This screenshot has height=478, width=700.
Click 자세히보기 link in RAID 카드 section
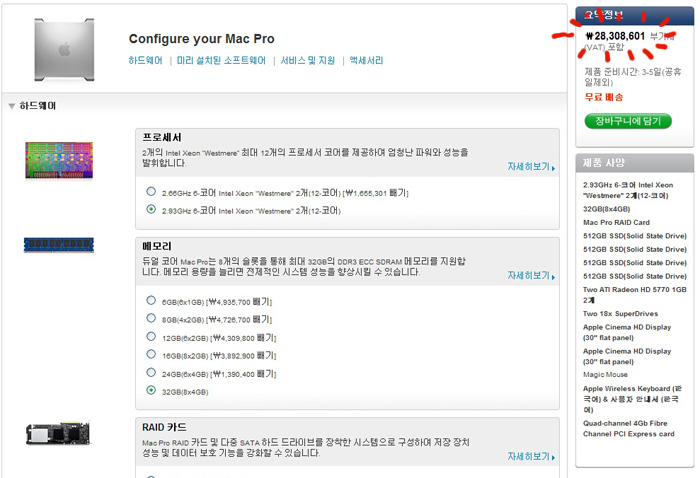pos(531,456)
